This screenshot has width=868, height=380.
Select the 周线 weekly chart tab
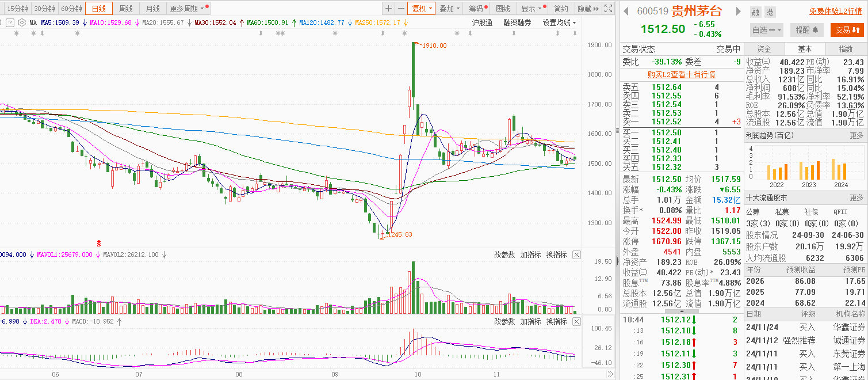click(126, 9)
